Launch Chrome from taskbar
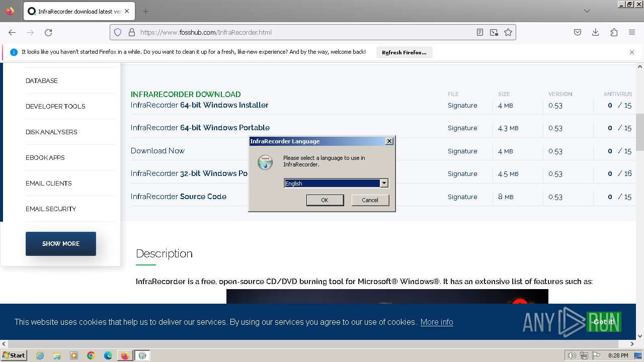This screenshot has width=644, height=362. [x=91, y=355]
